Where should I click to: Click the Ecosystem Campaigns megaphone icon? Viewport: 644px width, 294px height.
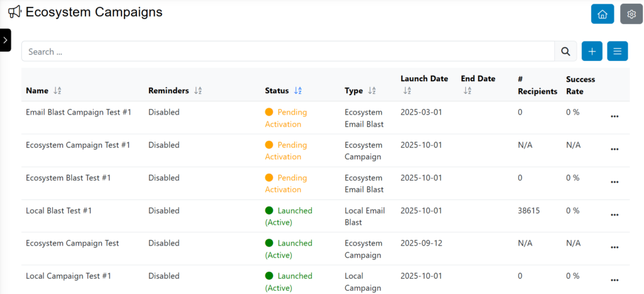pyautogui.click(x=14, y=12)
